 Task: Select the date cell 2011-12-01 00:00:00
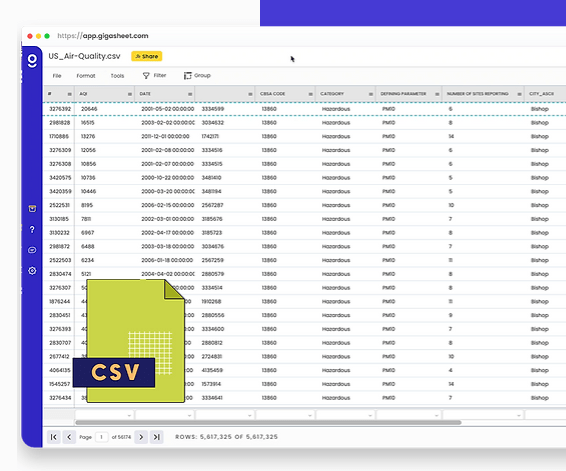pyautogui.click(x=165, y=136)
